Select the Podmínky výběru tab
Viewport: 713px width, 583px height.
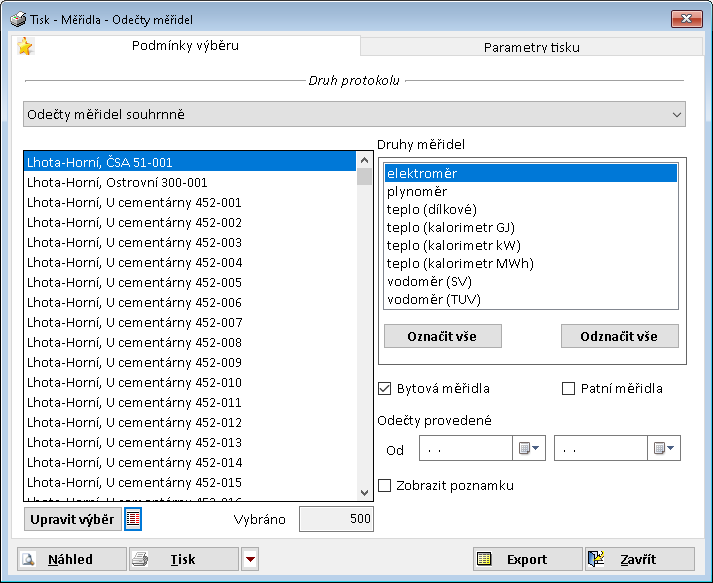[185, 45]
